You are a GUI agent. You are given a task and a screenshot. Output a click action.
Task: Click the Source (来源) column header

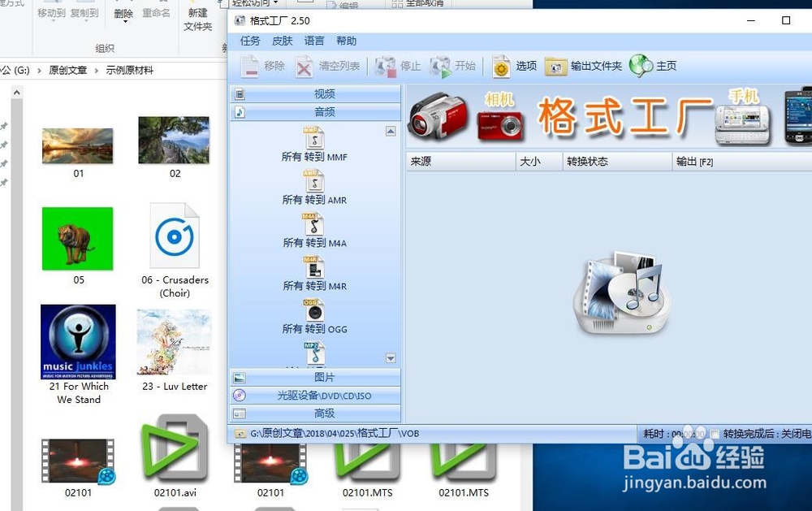pos(461,162)
